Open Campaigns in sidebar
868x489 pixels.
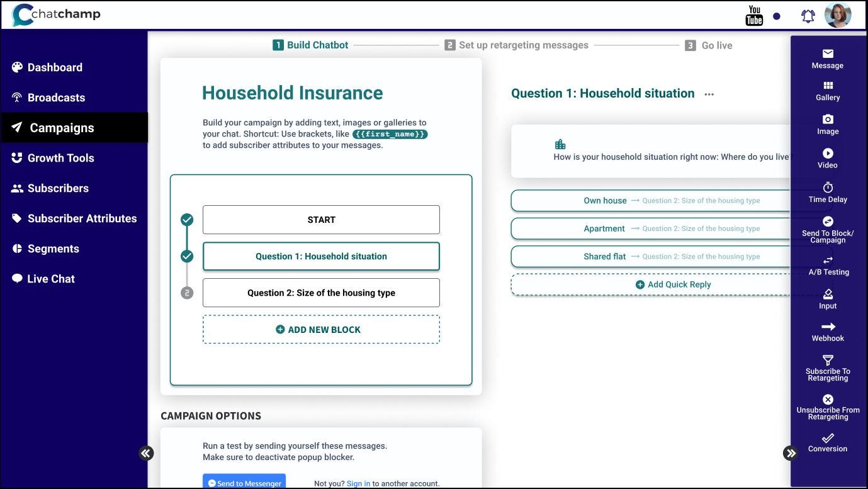74,128
